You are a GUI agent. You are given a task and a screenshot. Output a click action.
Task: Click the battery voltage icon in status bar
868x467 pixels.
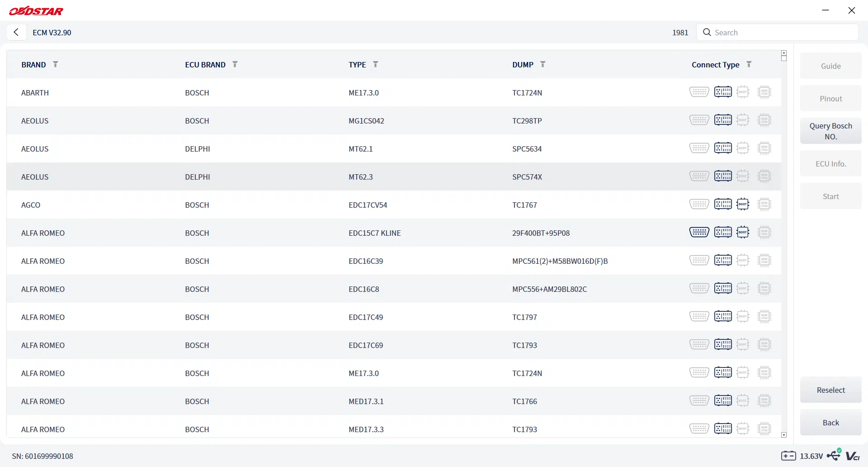788,456
